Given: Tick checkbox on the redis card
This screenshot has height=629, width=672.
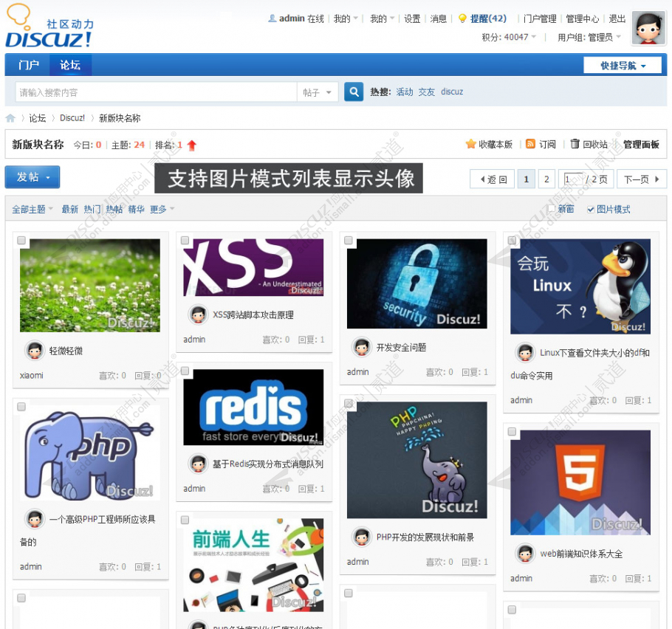Looking at the screenshot, I should [185, 371].
